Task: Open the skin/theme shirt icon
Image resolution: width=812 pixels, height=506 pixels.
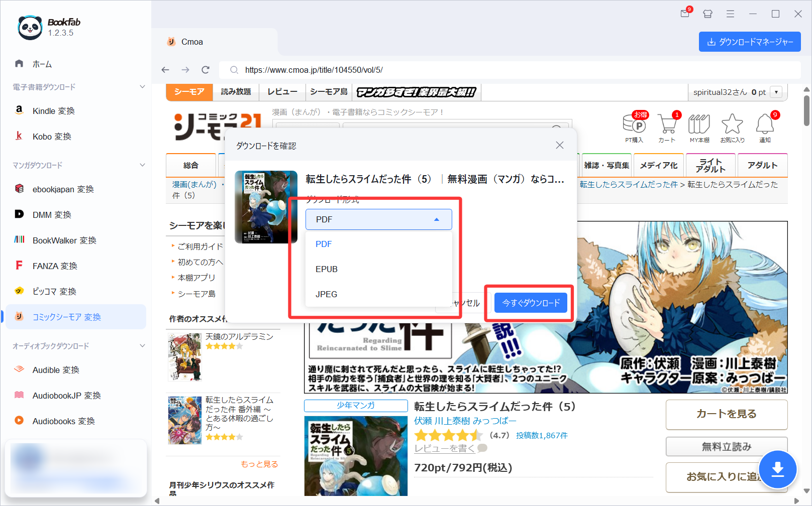Action: click(x=707, y=14)
